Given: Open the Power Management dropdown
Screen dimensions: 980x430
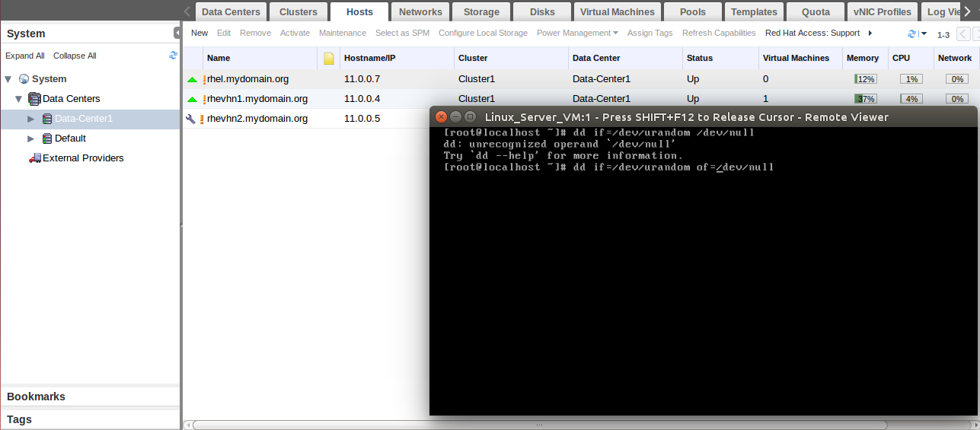Looking at the screenshot, I should point(577,33).
